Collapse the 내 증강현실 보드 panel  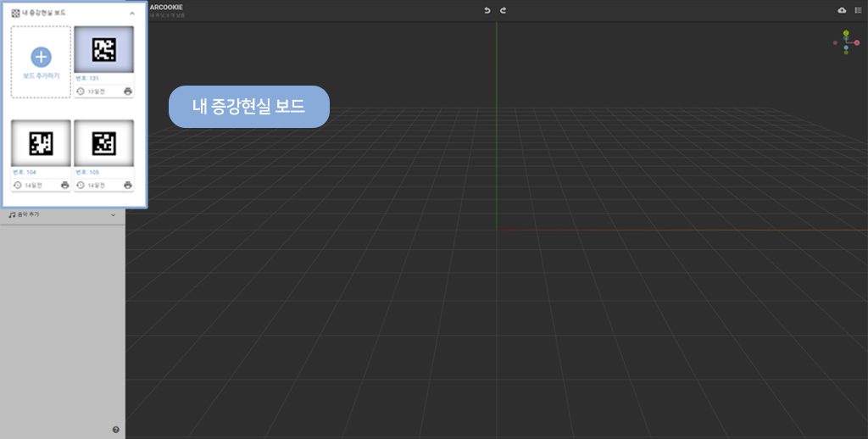click(131, 14)
